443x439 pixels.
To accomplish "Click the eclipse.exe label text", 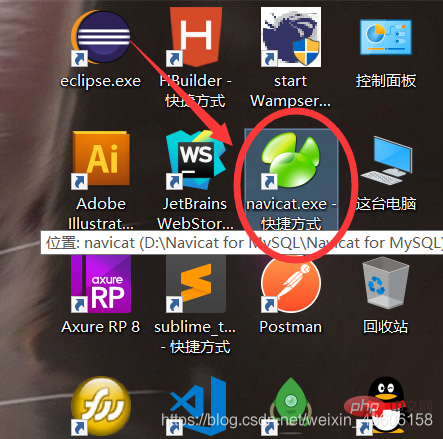I will pyautogui.click(x=100, y=81).
